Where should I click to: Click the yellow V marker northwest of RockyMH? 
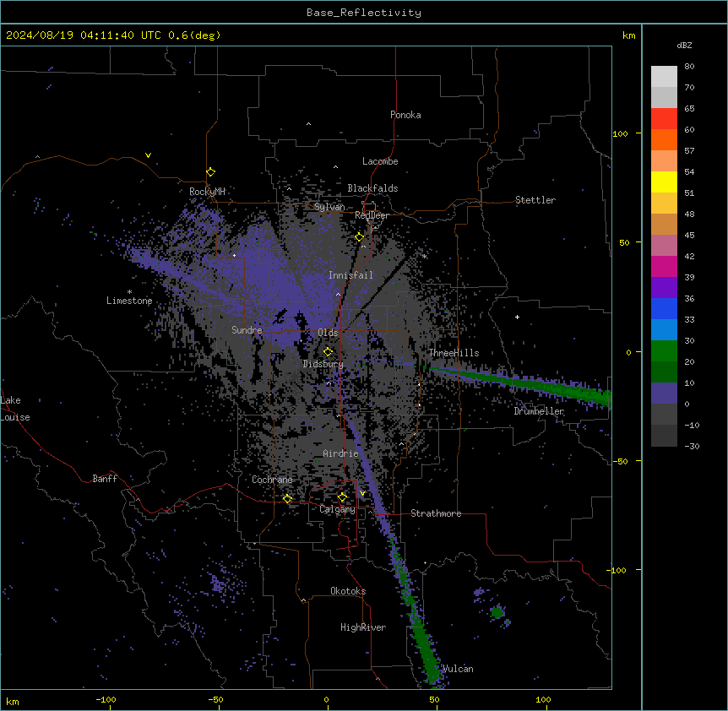tap(148, 155)
